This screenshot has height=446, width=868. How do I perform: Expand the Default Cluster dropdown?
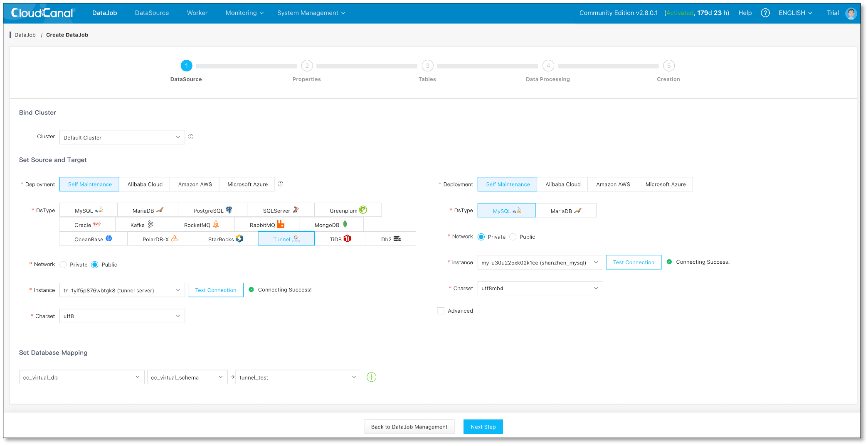point(122,137)
